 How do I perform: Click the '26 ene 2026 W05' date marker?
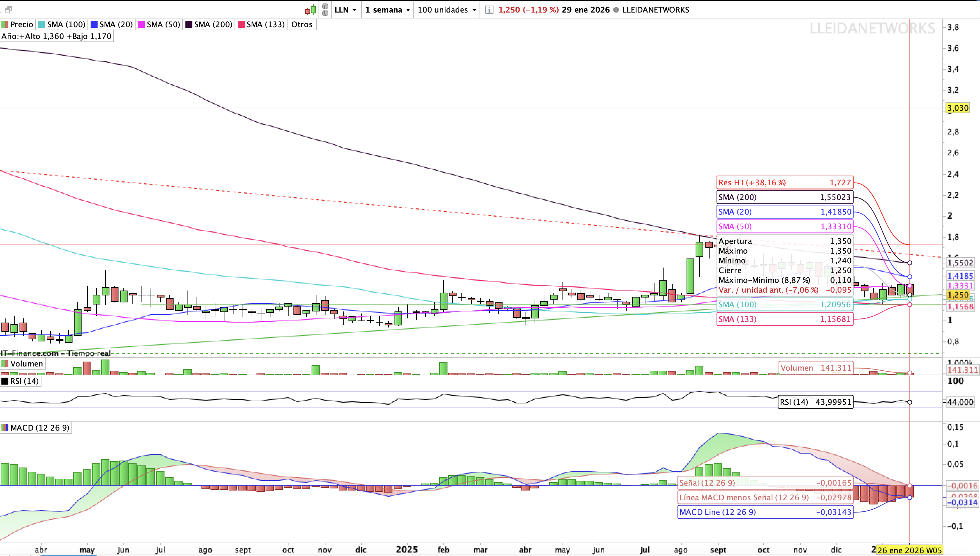click(909, 550)
